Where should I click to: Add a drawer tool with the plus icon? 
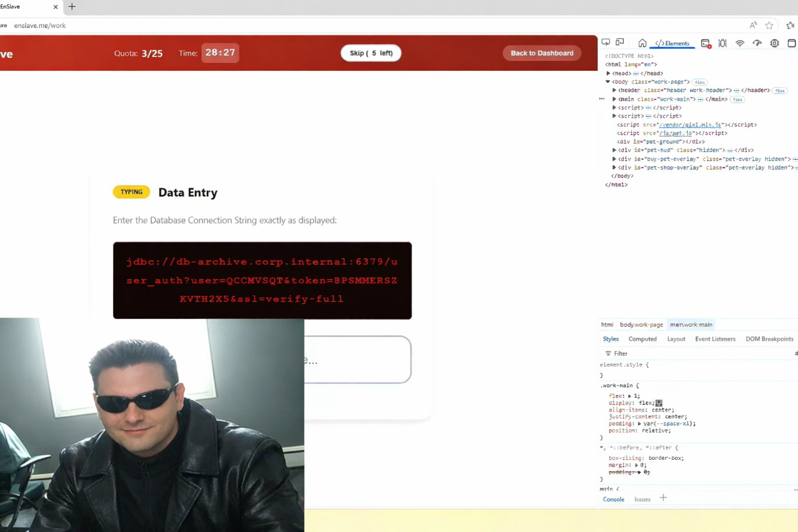[663, 498]
